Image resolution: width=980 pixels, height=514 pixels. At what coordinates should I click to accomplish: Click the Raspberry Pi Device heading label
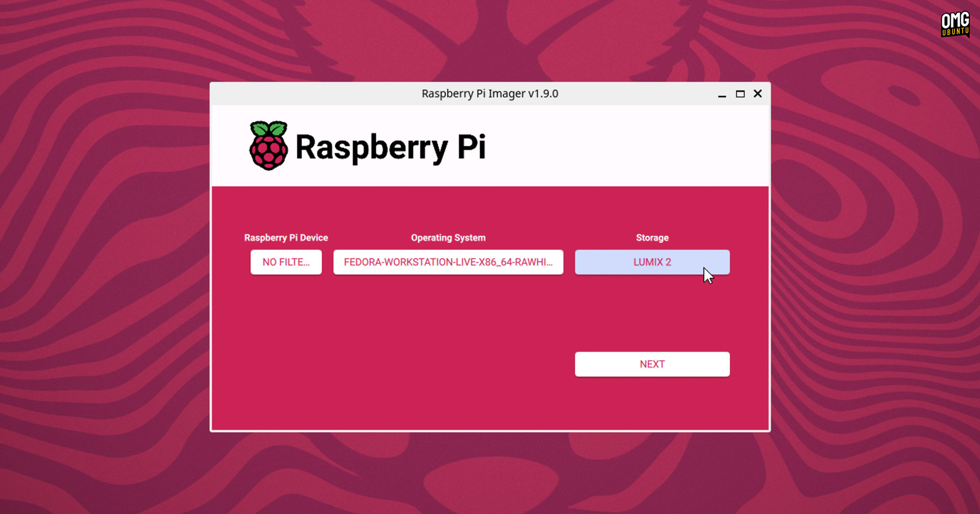tap(286, 238)
